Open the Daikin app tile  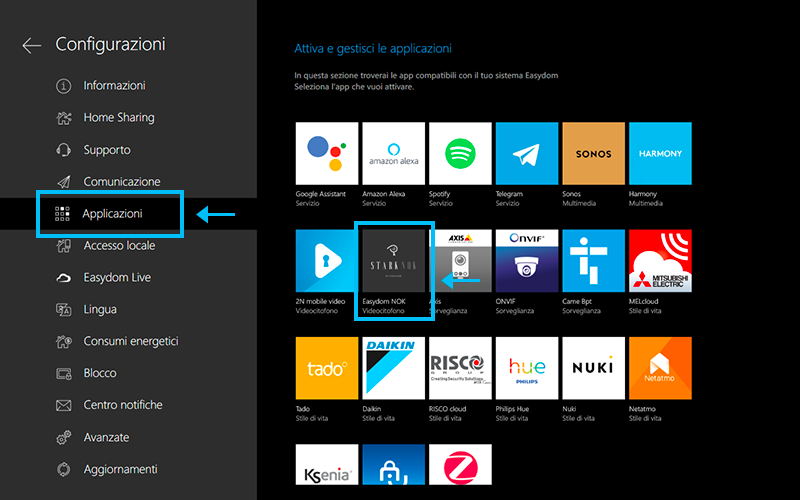coord(393,368)
